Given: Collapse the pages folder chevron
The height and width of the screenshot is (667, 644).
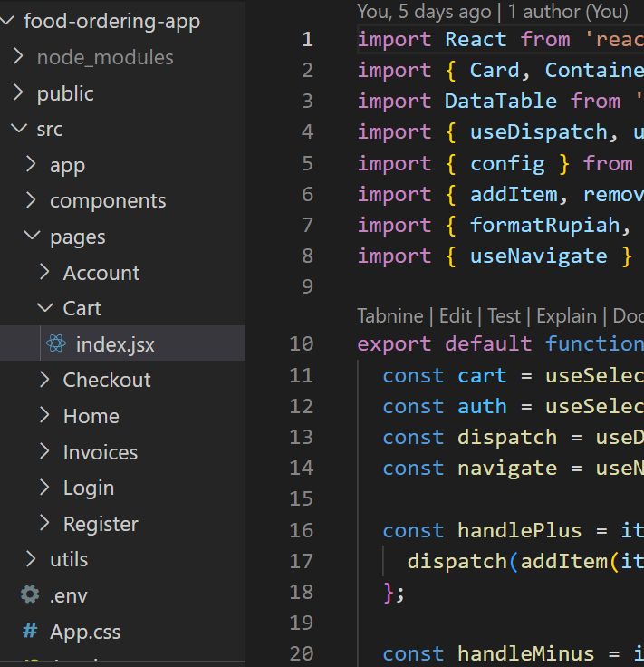Looking at the screenshot, I should click(33, 236).
